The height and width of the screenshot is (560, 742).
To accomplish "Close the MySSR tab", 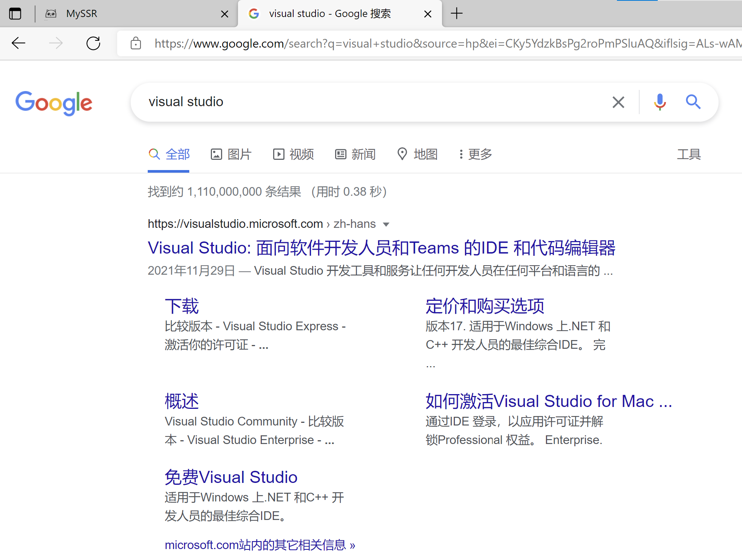I will [224, 14].
